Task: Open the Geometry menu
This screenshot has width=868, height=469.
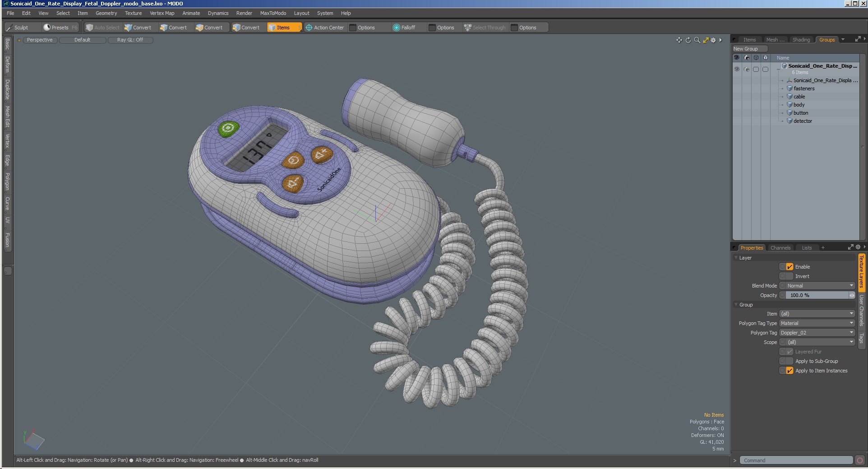Action: [x=106, y=13]
